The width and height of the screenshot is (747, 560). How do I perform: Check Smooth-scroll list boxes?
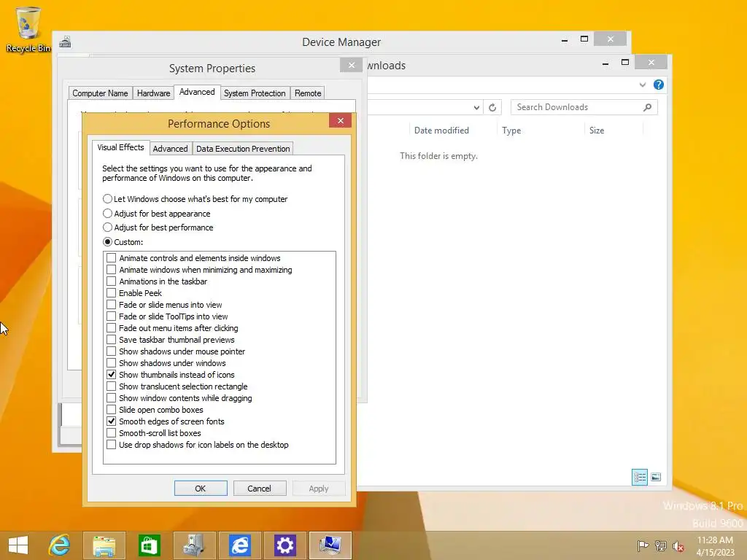[111, 433]
